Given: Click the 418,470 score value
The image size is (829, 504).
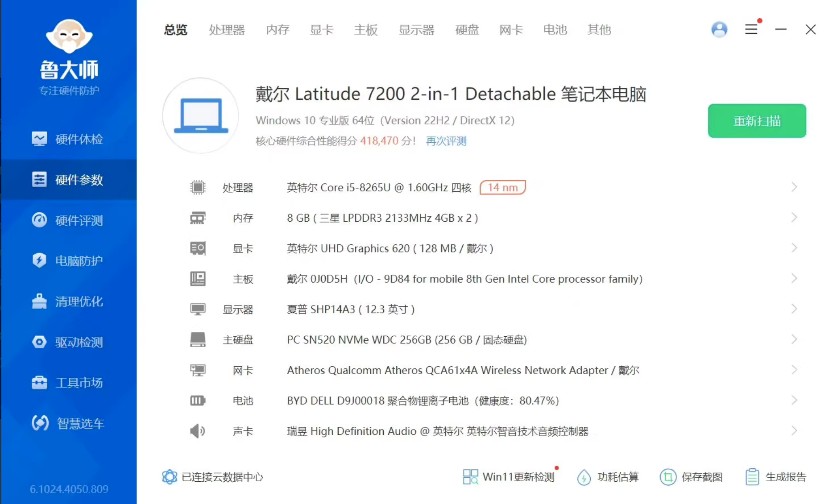Looking at the screenshot, I should (x=379, y=141).
